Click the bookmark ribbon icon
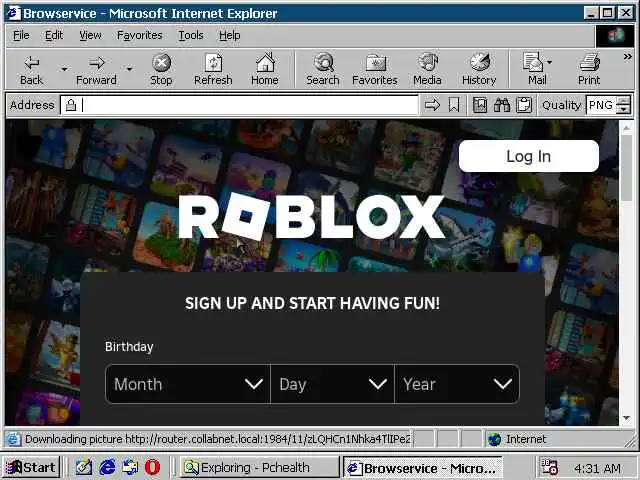This screenshot has width=640, height=480. [454, 105]
